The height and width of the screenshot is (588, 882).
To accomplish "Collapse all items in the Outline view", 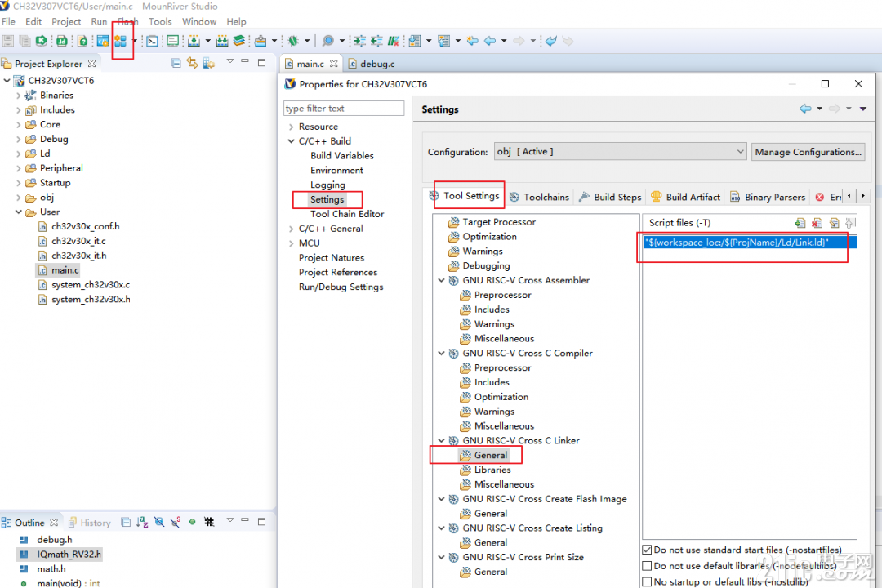I will coord(126,522).
